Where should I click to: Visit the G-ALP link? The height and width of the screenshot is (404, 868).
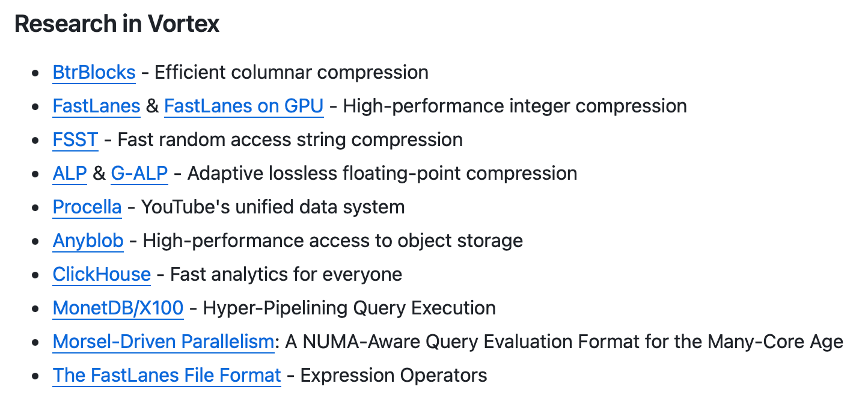click(139, 174)
